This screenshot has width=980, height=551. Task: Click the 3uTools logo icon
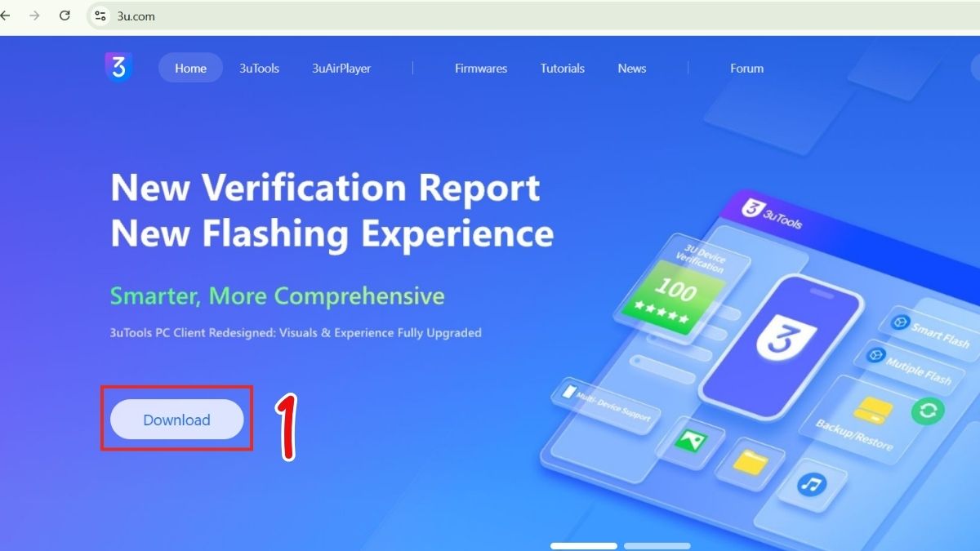click(x=118, y=68)
